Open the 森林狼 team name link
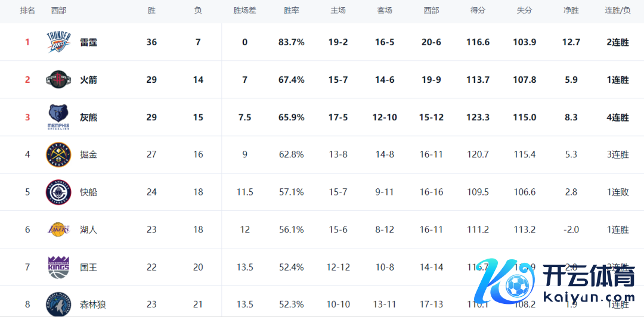The width and height of the screenshot is (644, 317). coord(93,304)
